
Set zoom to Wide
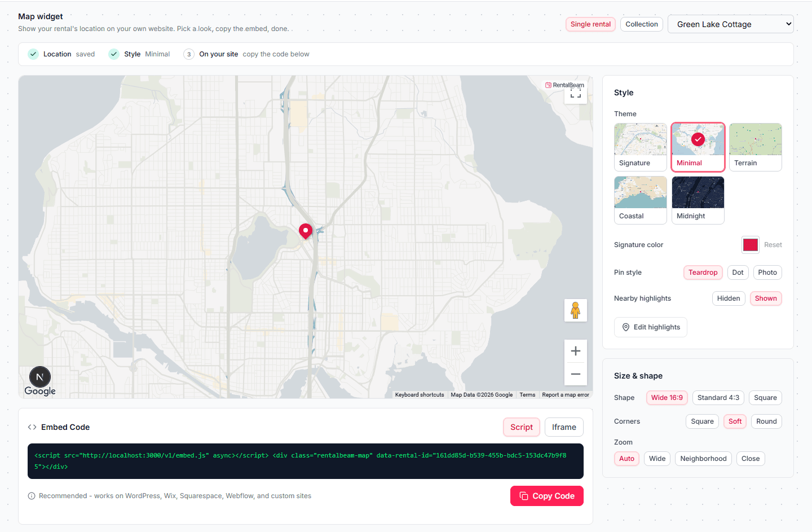(657, 459)
